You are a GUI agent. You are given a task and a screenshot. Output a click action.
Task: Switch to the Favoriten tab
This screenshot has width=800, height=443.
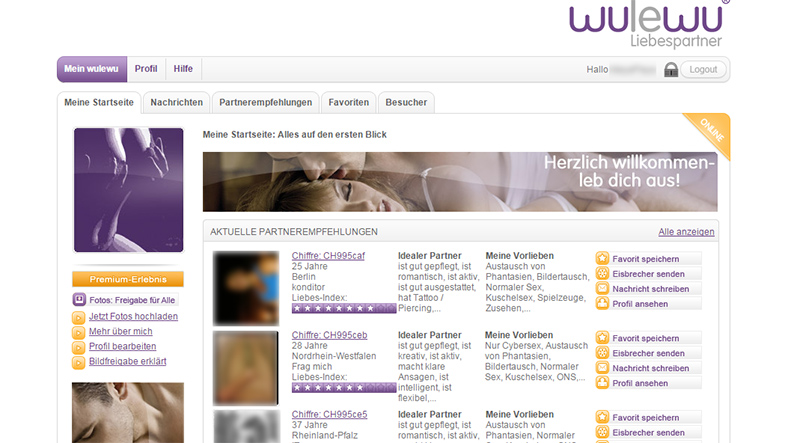pyautogui.click(x=348, y=103)
